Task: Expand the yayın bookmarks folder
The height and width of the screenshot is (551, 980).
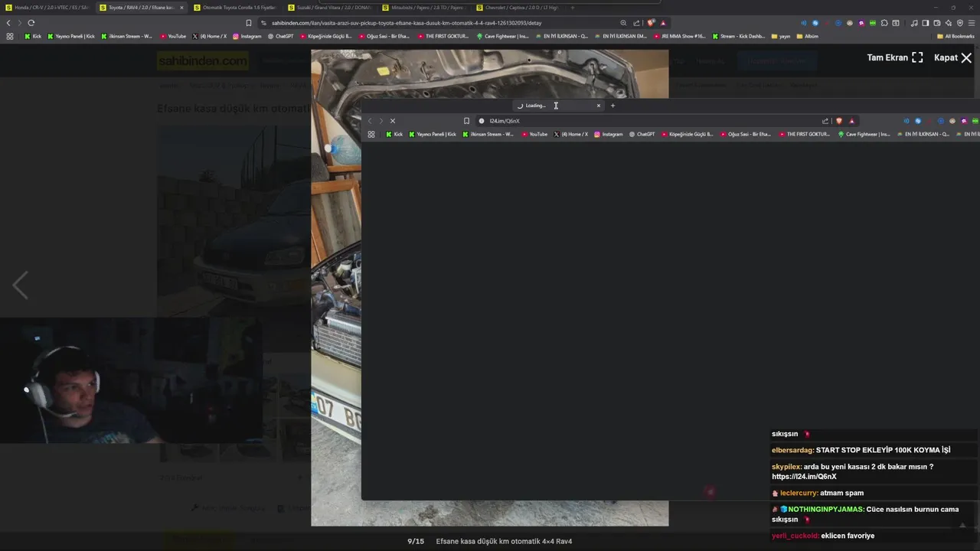Action: point(781,36)
